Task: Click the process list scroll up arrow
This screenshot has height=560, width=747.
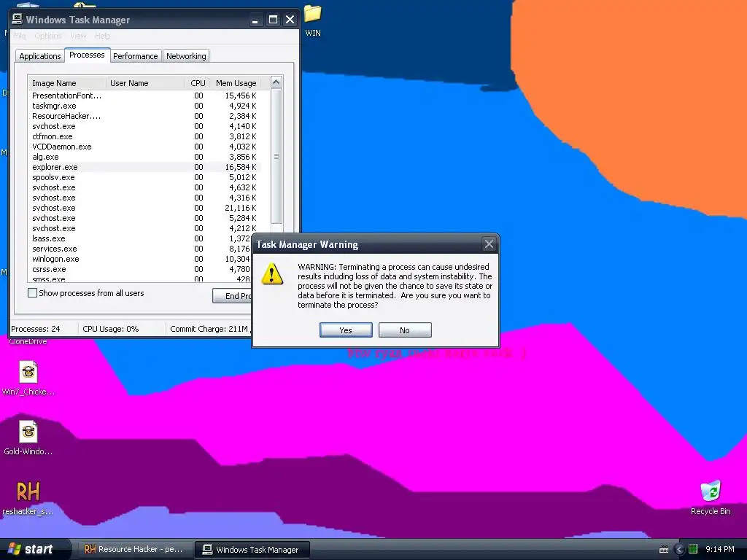Action: (x=276, y=82)
